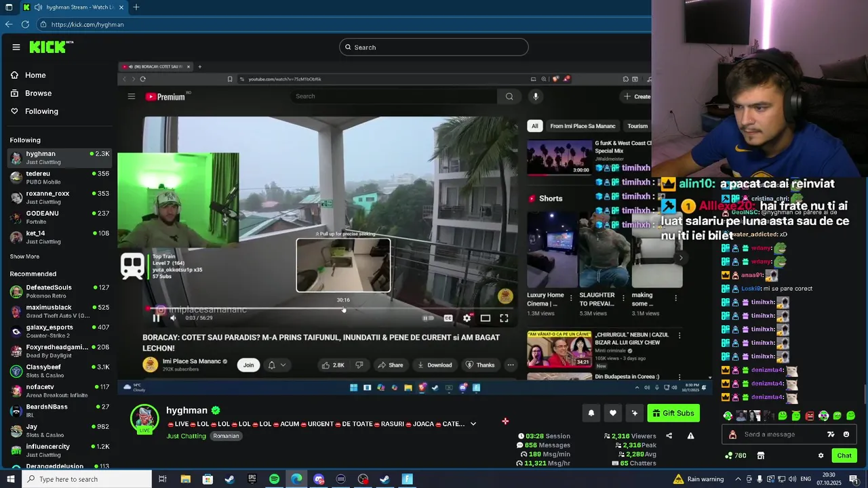The image size is (868, 488).
Task: Go to Home in Kick sidebar
Action: point(35,75)
